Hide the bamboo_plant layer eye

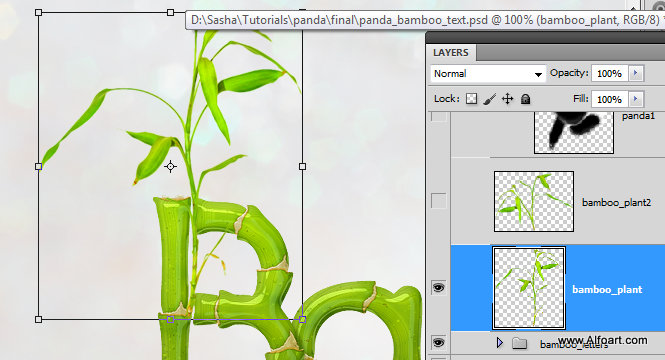[x=439, y=287]
